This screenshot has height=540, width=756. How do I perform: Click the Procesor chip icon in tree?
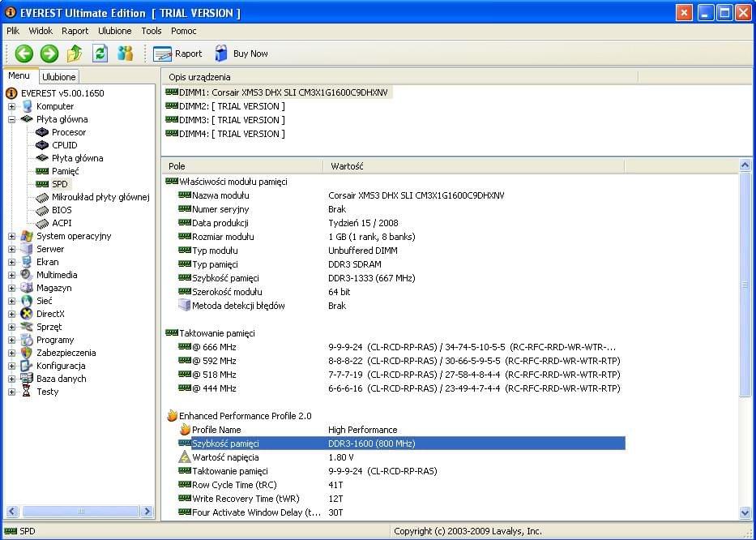42,132
